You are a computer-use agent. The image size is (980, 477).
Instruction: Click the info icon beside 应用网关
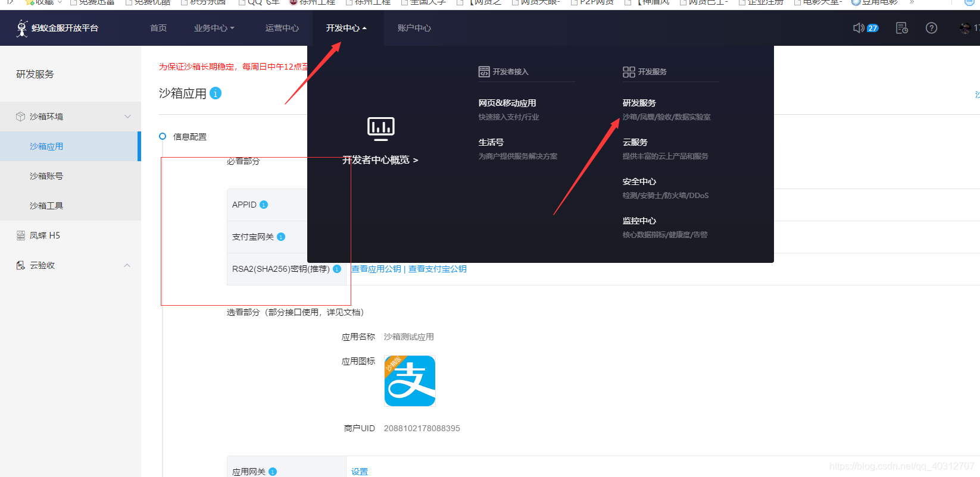tap(273, 472)
